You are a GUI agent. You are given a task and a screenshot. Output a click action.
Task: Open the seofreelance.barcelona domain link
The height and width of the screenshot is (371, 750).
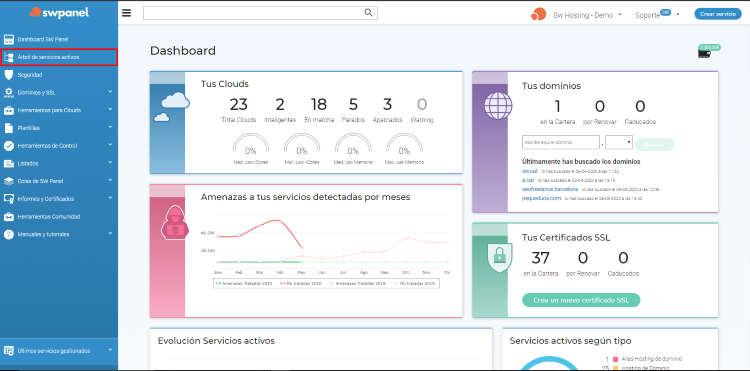550,189
